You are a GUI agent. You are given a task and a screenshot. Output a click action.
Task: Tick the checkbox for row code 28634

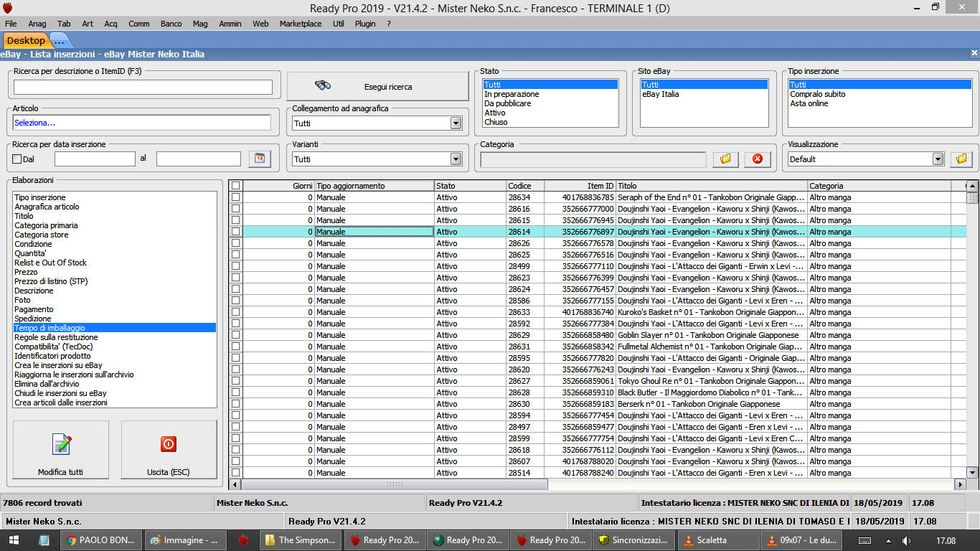pyautogui.click(x=235, y=197)
